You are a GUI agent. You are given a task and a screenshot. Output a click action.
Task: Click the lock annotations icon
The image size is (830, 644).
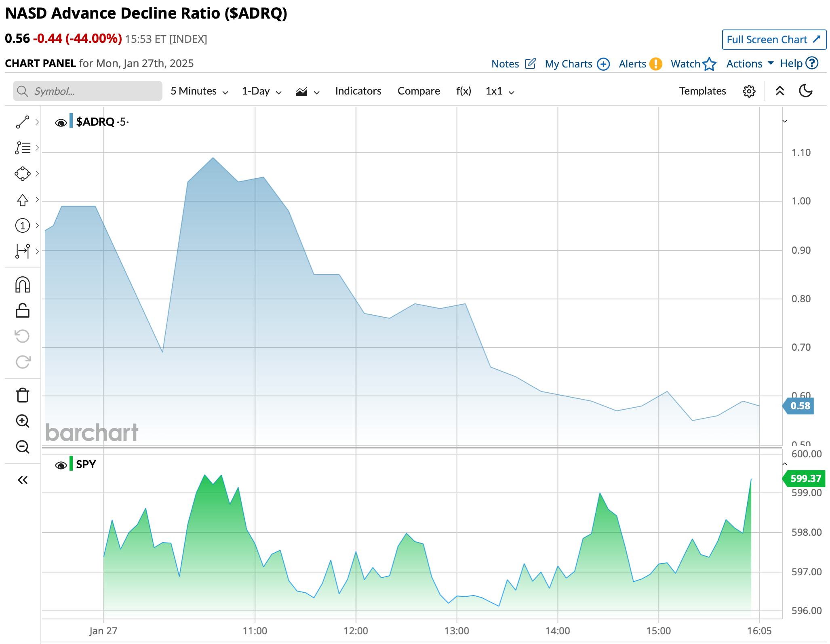pyautogui.click(x=23, y=311)
